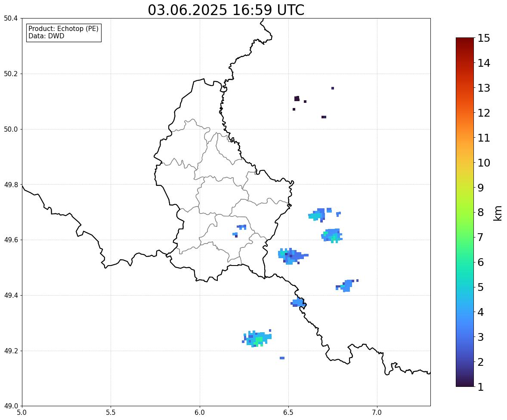Click the small blue echo near 49.17 latitude, 6.47 longitude
Screen dimensions: 507x420
pyautogui.click(x=282, y=358)
